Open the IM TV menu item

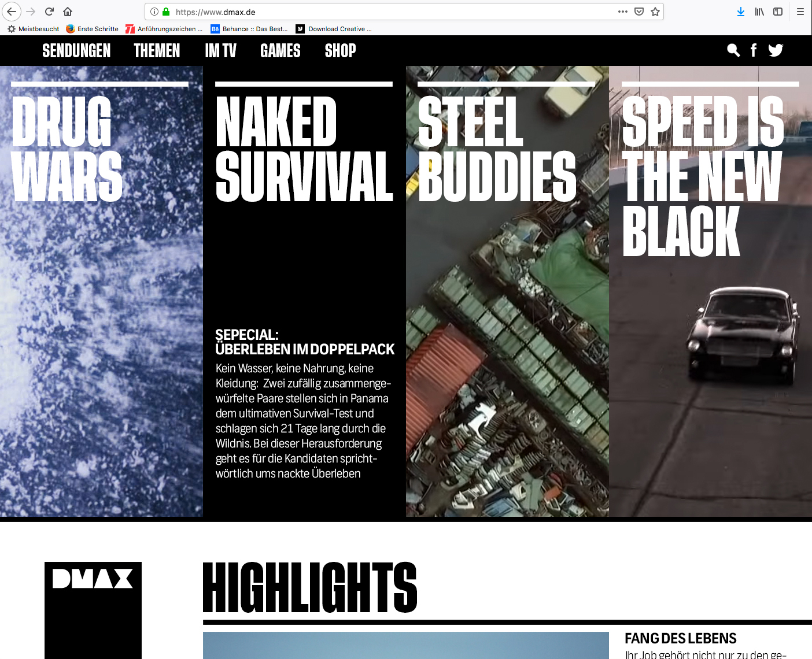click(x=220, y=51)
